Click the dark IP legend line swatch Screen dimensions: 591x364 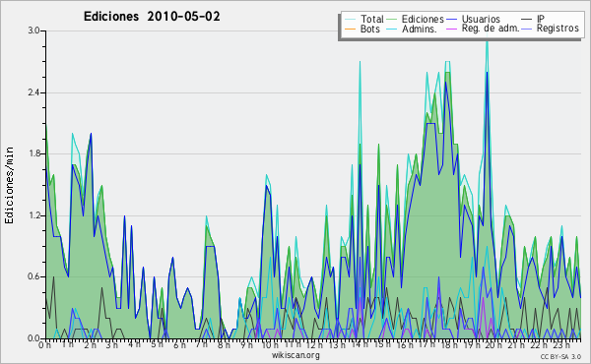coord(527,20)
